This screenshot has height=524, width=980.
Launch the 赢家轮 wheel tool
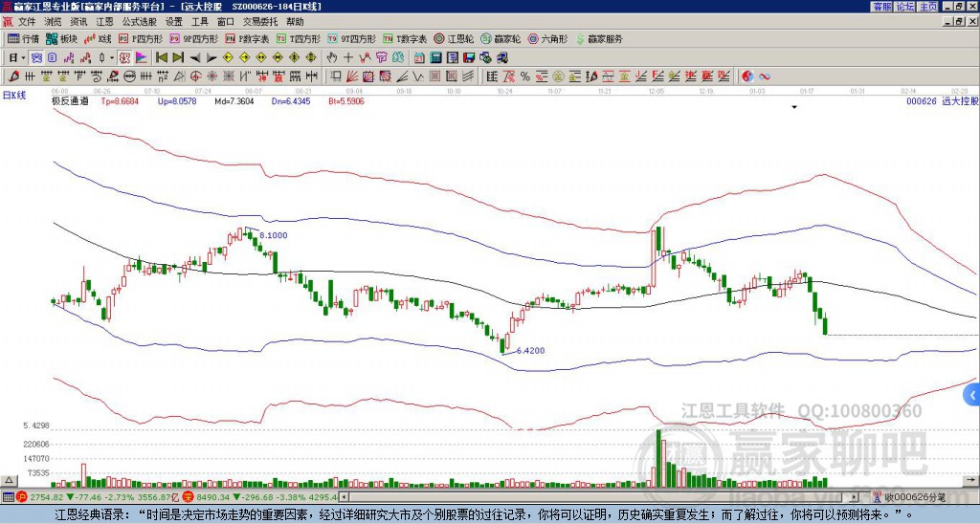coord(501,38)
